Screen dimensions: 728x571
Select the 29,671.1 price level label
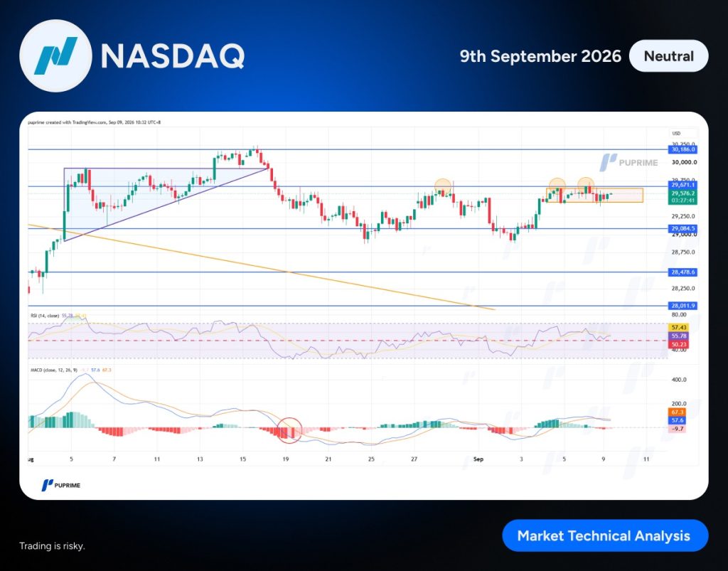[x=682, y=185]
